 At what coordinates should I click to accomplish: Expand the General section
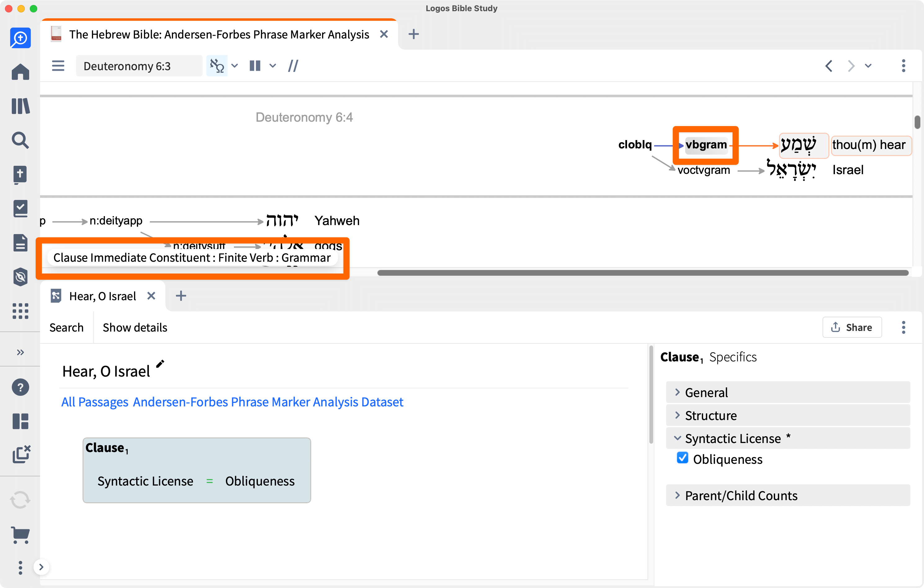[x=788, y=392]
